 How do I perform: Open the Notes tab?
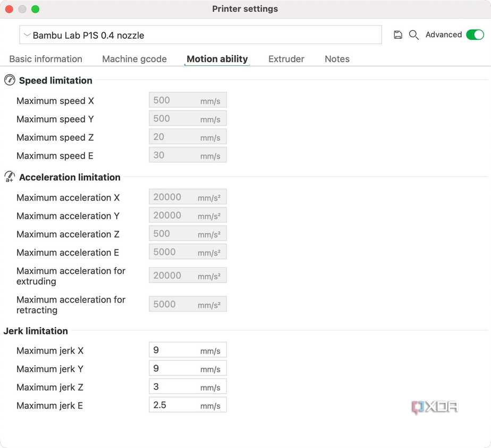pos(337,59)
